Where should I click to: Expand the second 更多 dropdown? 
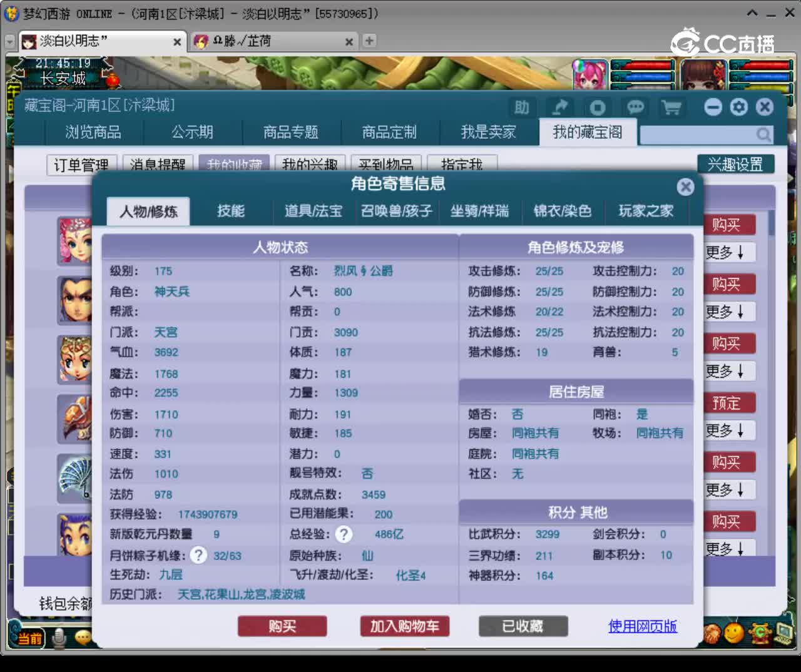(x=728, y=312)
